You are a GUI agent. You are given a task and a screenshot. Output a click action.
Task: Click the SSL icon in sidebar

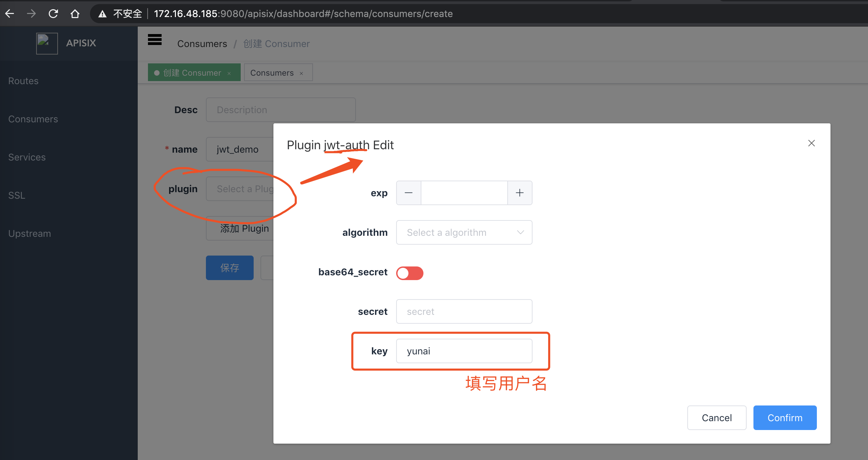(x=17, y=195)
